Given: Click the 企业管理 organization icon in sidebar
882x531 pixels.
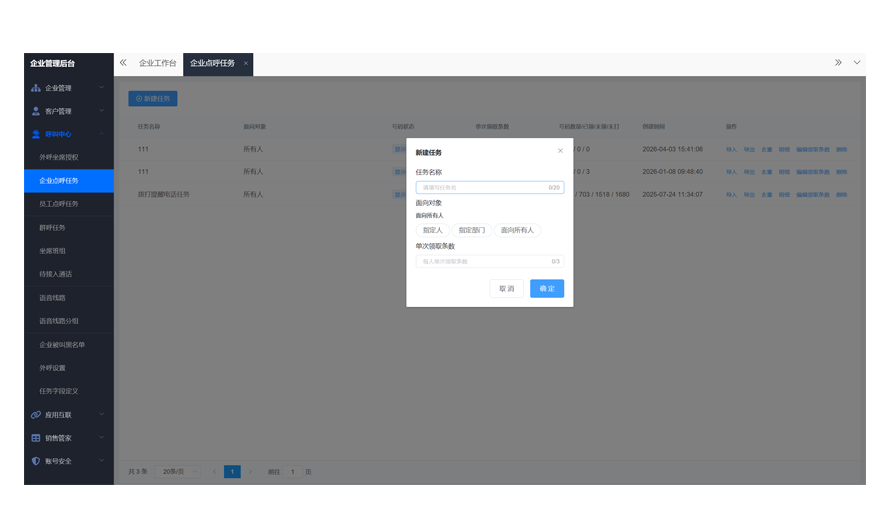Looking at the screenshot, I should coord(36,88).
